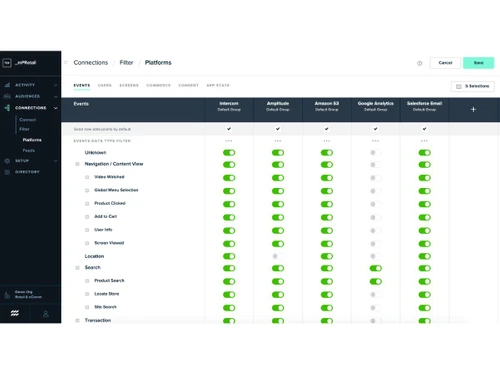The image size is (500, 375).
Task: Go to Filter in the breadcrumb
Action: tap(126, 62)
